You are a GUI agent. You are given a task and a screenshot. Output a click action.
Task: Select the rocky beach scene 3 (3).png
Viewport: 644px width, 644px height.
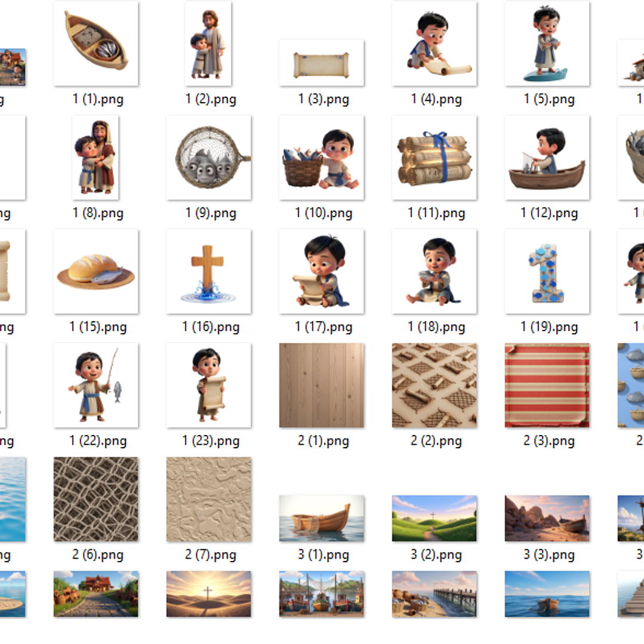(547, 518)
